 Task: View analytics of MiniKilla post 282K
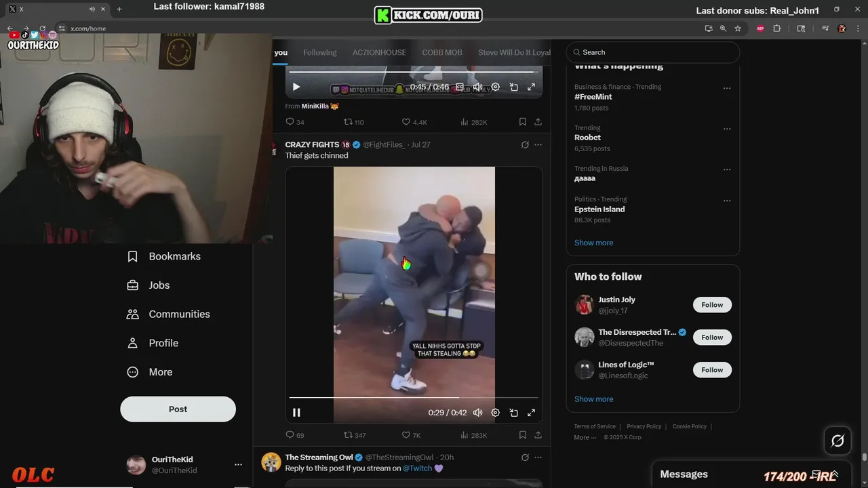pyautogui.click(x=473, y=122)
